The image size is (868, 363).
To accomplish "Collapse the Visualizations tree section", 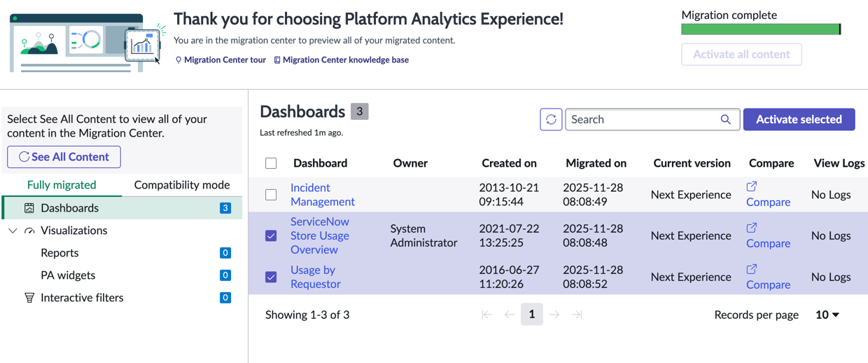I will (13, 231).
